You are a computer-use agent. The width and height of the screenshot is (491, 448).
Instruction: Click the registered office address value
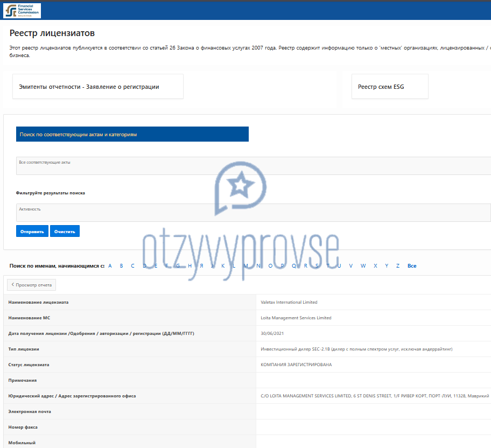point(375,396)
